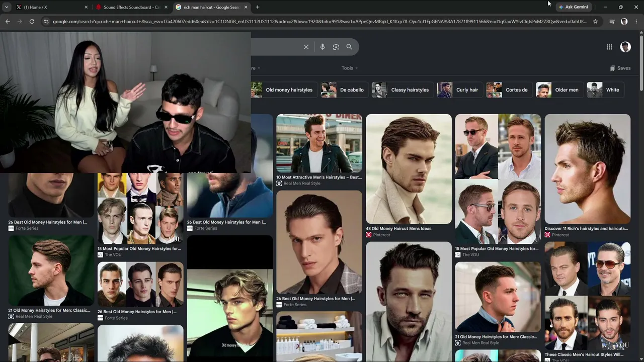This screenshot has width=644, height=362.
Task: Filter by 'Old money hairstyles' chip
Action: tap(284, 90)
